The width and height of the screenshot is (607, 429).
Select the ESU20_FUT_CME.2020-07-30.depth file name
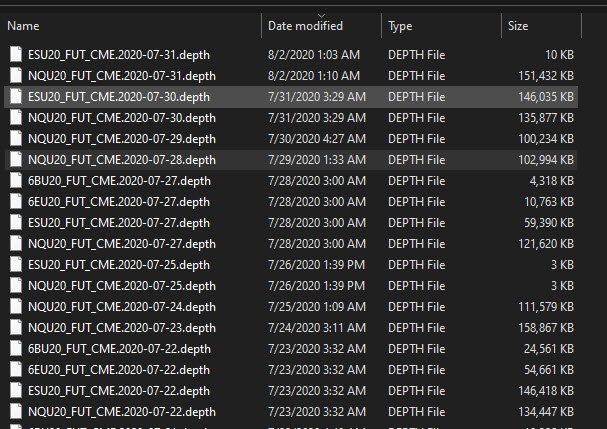pos(119,96)
